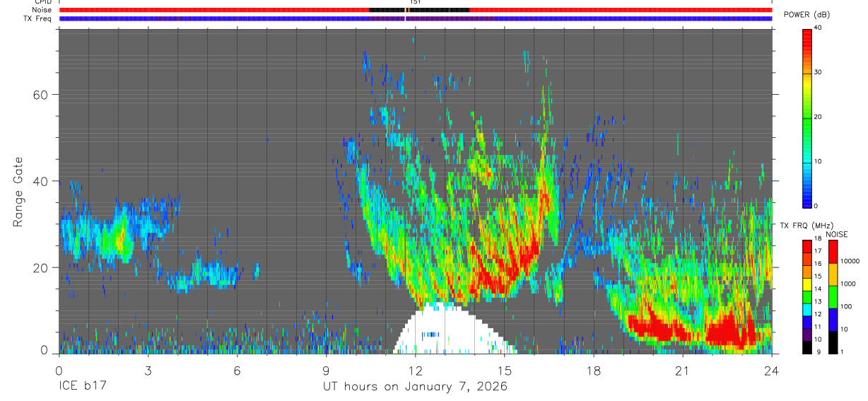Click the 3 tick on UT hours axis
Image resolution: width=868 pixels, height=401 pixels.
(x=148, y=370)
